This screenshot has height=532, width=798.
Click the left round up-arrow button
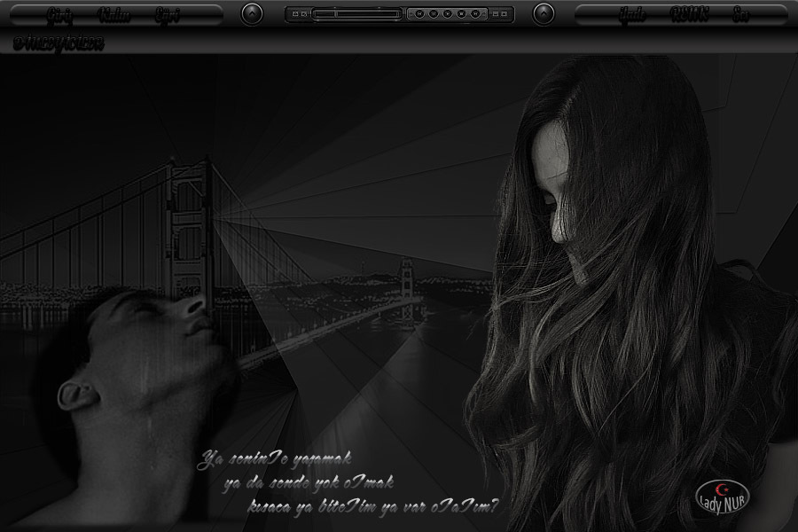point(252,14)
